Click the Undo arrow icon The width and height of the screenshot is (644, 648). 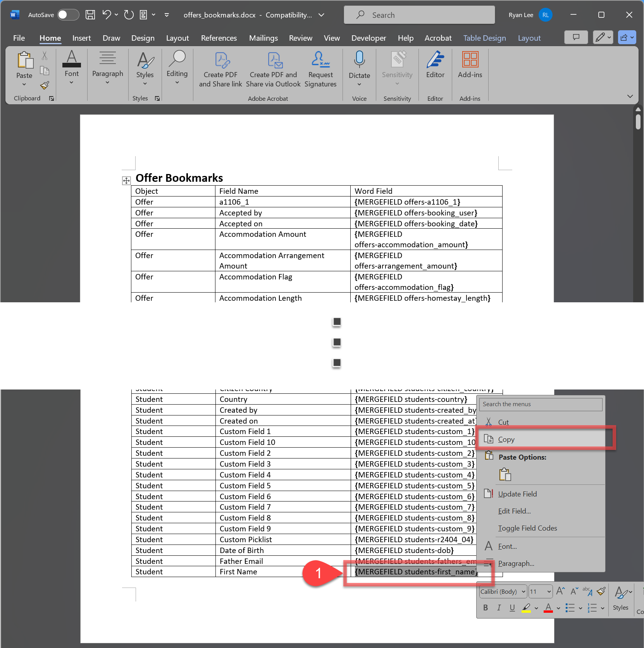coord(107,15)
